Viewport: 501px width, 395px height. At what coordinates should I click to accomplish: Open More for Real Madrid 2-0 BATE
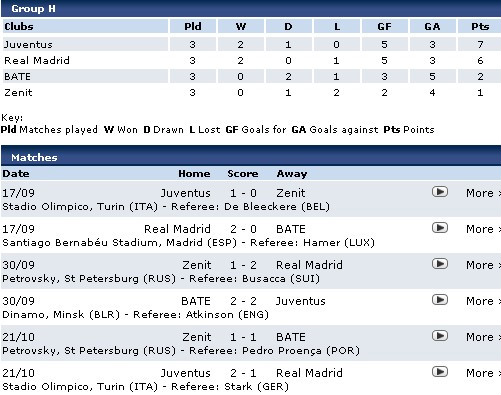tap(483, 229)
